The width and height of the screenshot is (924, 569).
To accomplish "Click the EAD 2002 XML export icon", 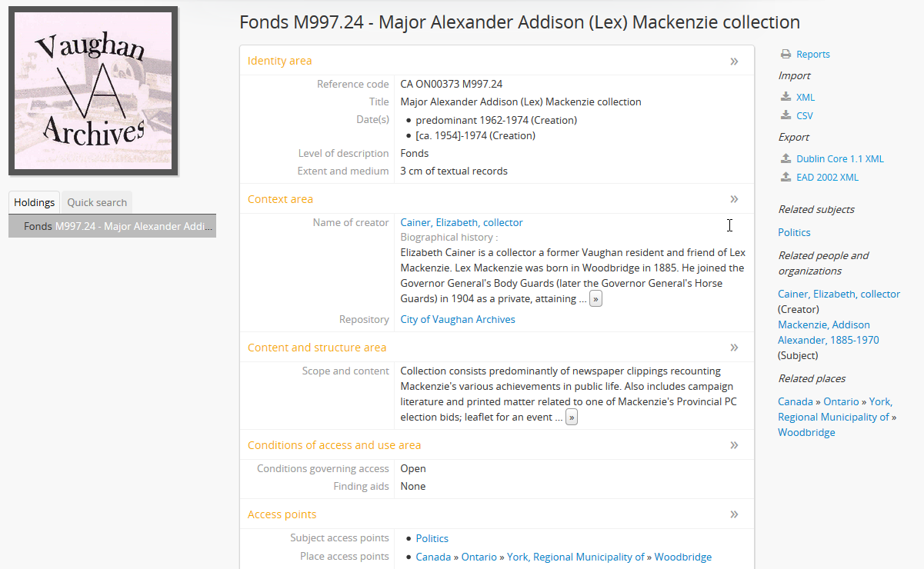I will [x=786, y=178].
